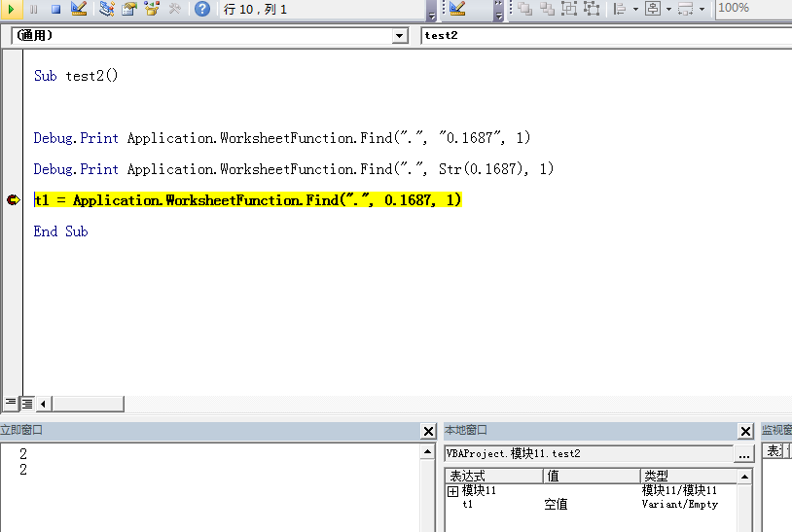Open VBA Help via the question mark icon

(x=202, y=9)
